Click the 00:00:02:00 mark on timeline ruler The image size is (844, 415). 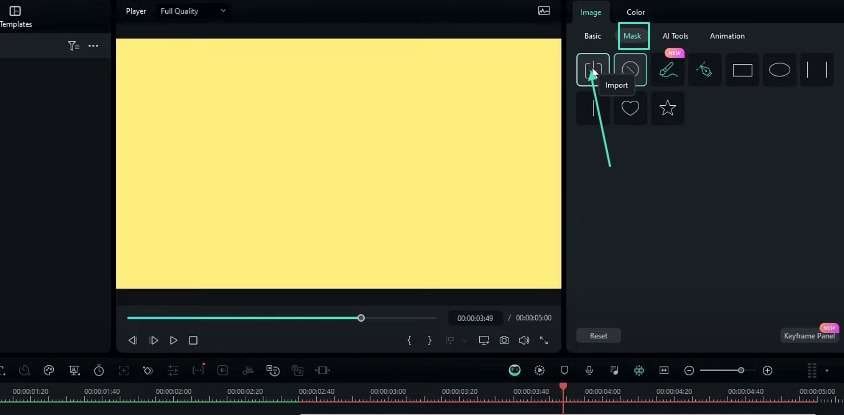[173, 391]
